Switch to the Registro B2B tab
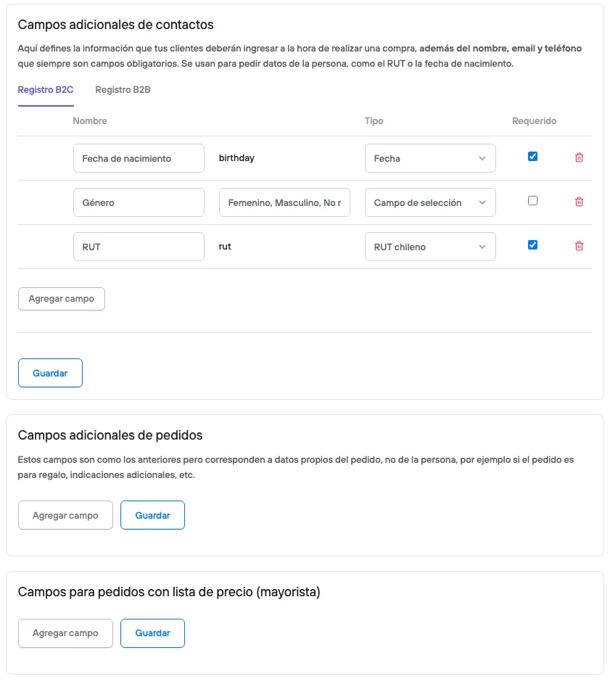This screenshot has height=700, width=610. pyautogui.click(x=123, y=90)
